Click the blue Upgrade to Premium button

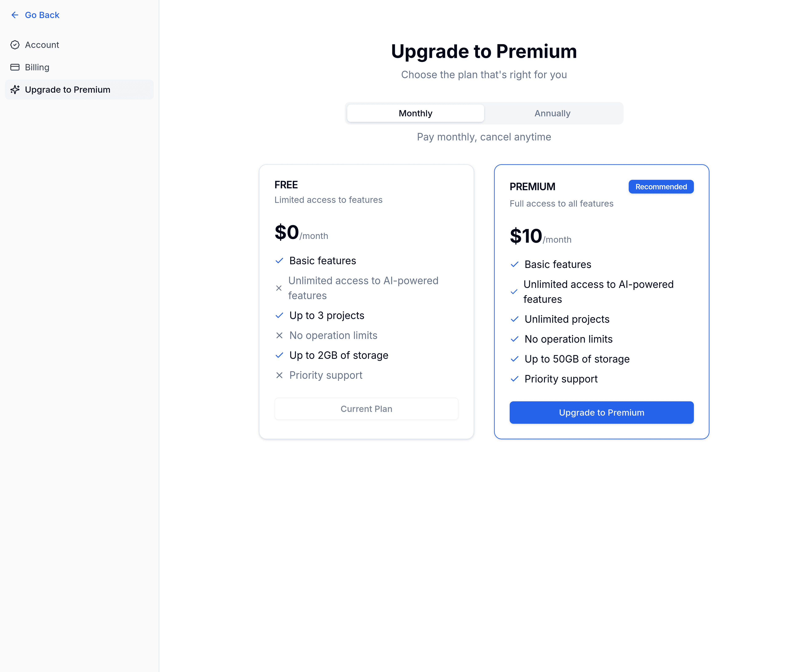[x=601, y=412]
